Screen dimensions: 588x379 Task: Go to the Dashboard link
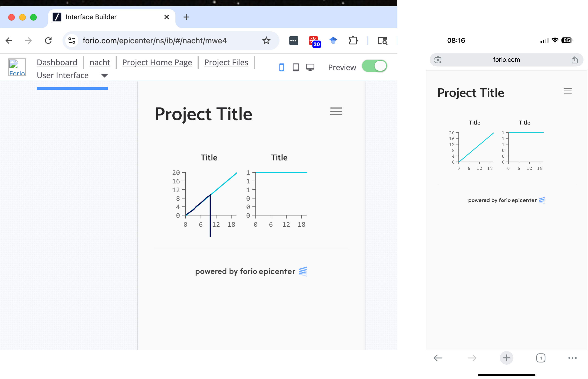click(57, 63)
